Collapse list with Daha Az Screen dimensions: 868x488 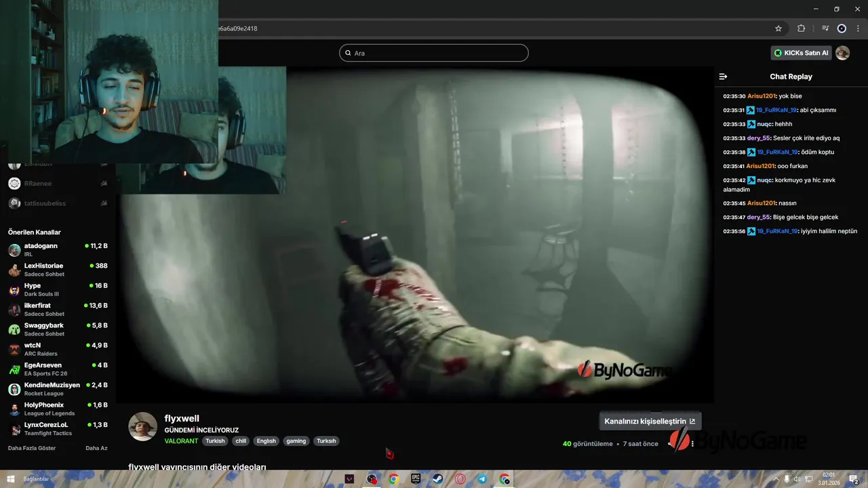[x=96, y=448]
